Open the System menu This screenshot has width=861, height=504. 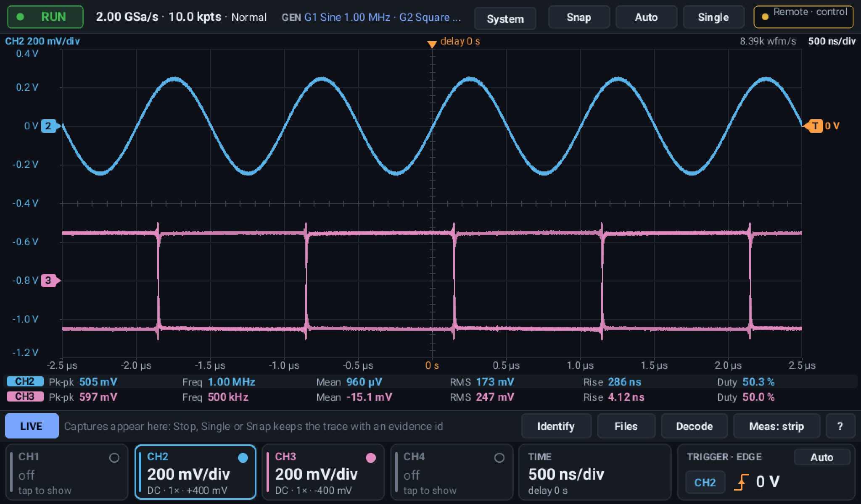coord(505,18)
